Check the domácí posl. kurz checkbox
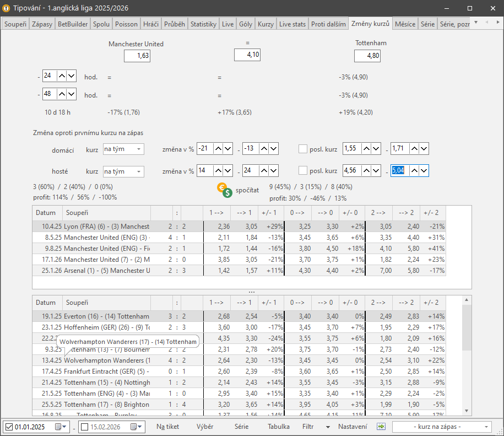This screenshot has width=504, height=436. pyautogui.click(x=302, y=148)
